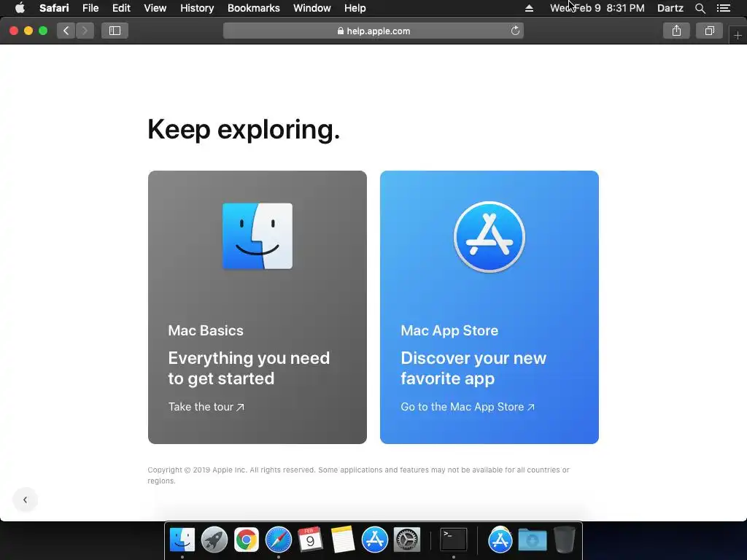Click the Mac App Store card title
Image resolution: width=747 pixels, height=560 pixels.
pos(449,330)
